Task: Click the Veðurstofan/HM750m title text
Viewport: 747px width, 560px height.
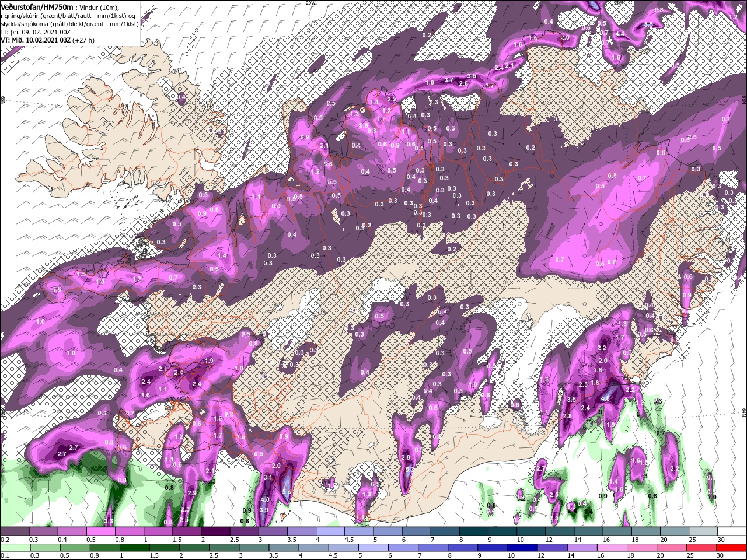Action: [x=37, y=6]
